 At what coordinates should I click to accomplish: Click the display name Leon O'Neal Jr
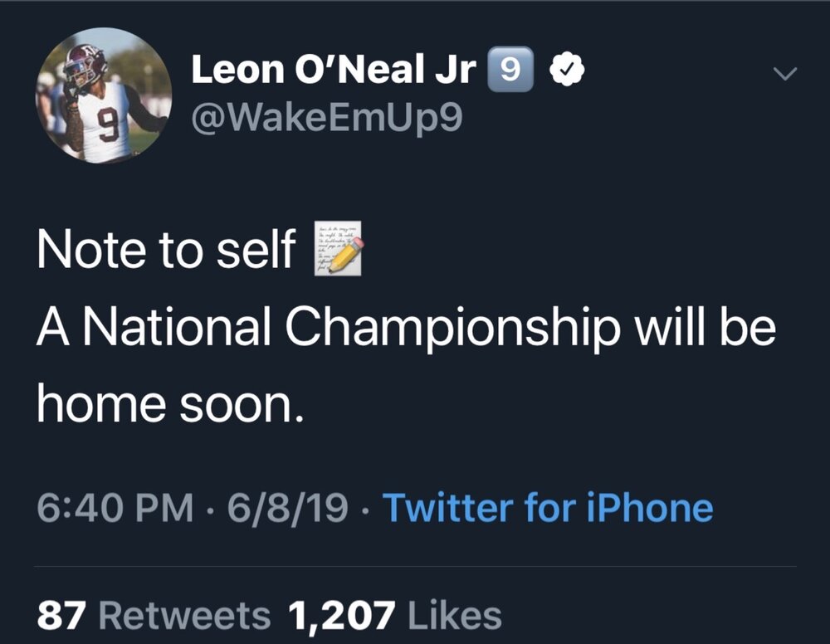click(334, 72)
